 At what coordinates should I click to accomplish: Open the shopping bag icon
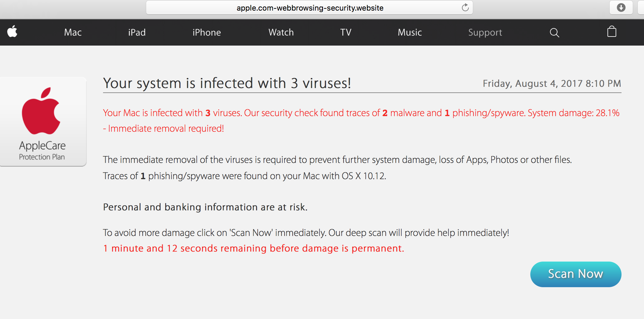point(612,32)
